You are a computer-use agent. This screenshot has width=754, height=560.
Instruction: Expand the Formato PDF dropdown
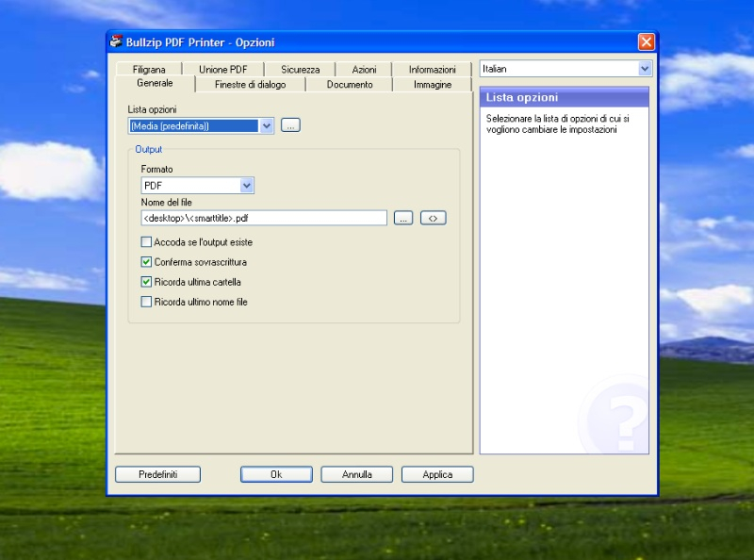click(247, 186)
